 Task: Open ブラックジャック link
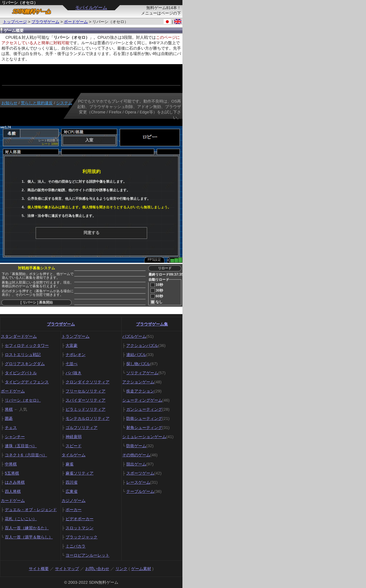(82, 537)
